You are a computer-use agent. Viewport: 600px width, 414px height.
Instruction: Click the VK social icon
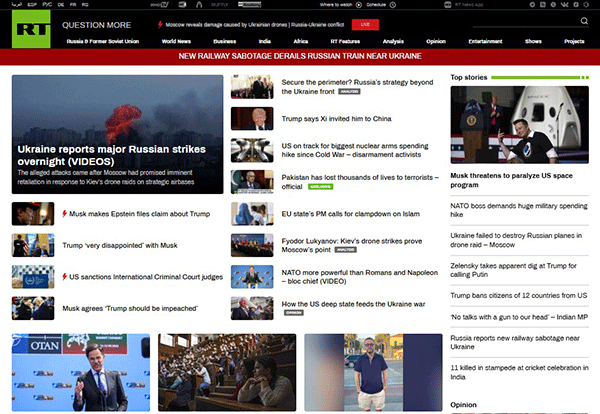tap(564, 5)
